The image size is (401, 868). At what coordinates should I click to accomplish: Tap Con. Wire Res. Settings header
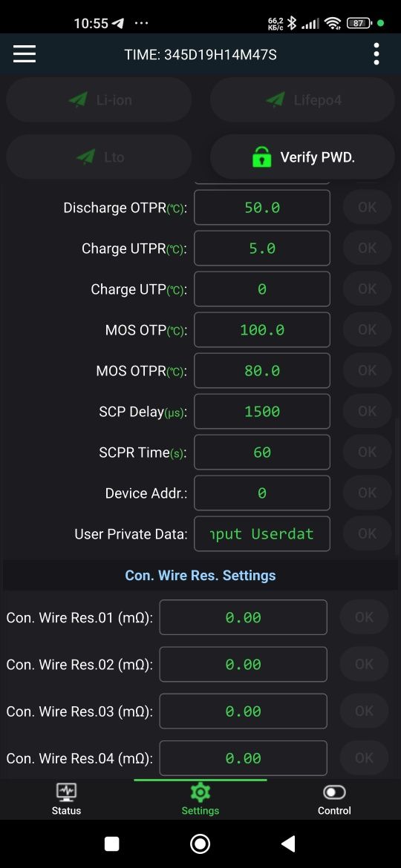[200, 576]
